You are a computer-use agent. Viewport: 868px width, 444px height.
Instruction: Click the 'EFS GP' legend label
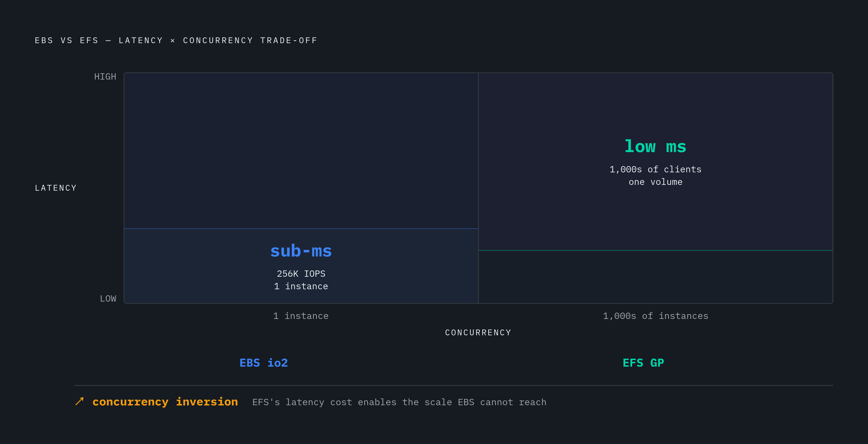643,363
